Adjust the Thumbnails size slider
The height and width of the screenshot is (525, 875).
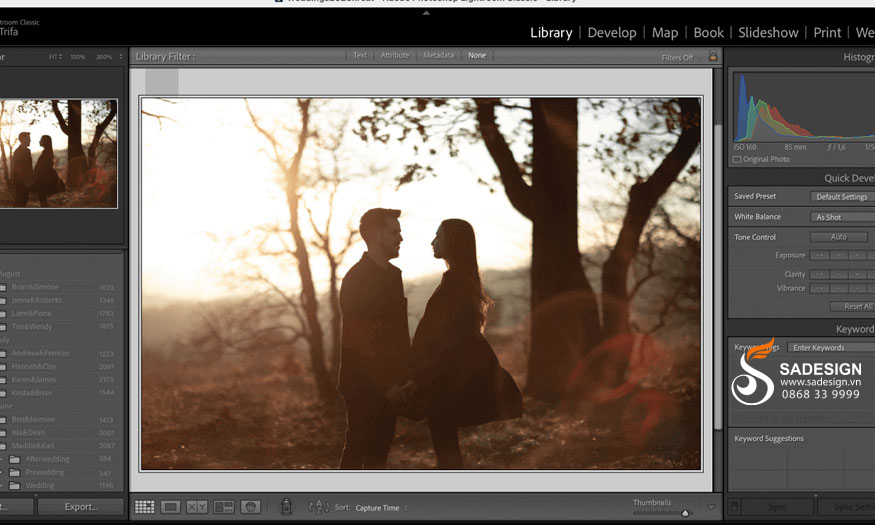(x=684, y=512)
